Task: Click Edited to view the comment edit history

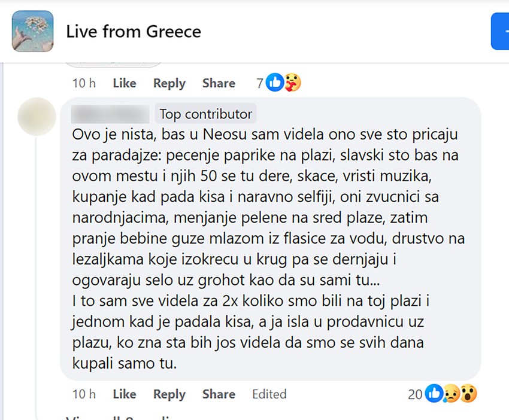Action: pos(269,394)
